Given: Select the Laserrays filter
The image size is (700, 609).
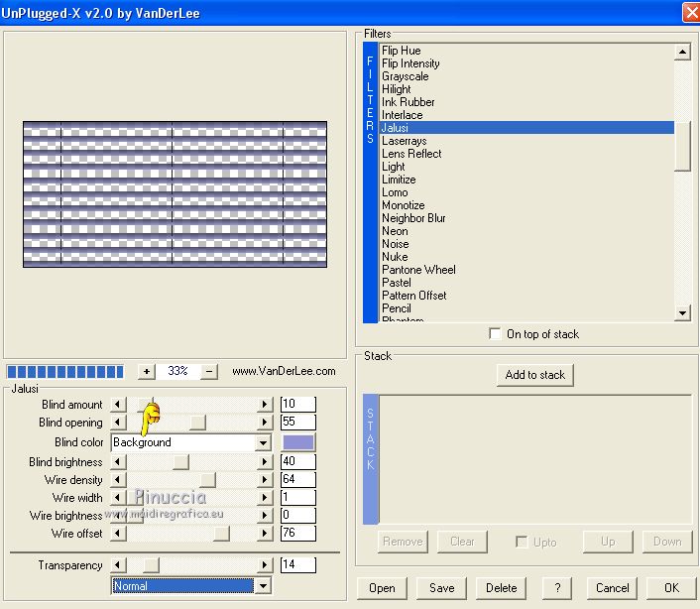Looking at the screenshot, I should point(526,141).
